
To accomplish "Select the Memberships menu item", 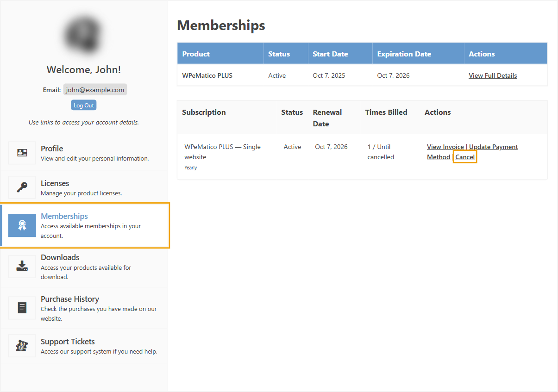I will click(x=84, y=225).
